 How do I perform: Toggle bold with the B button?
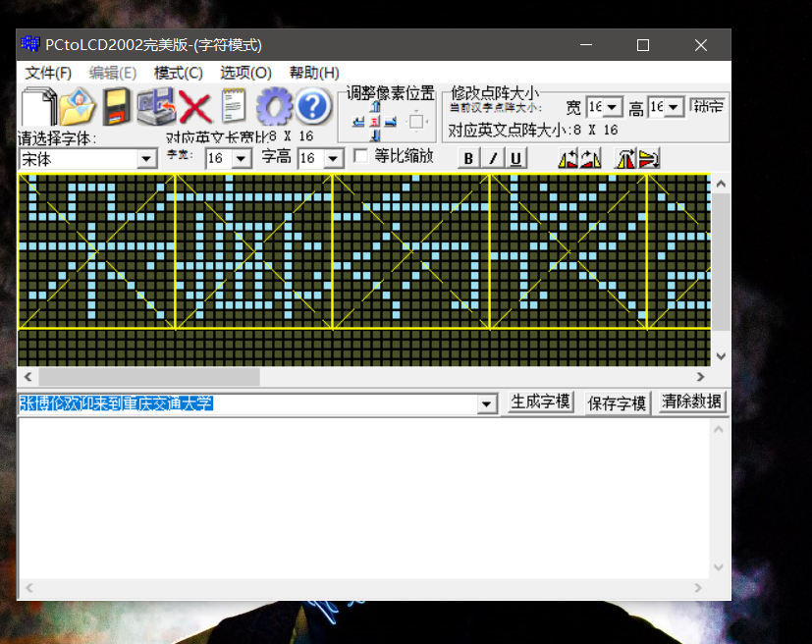(x=468, y=158)
